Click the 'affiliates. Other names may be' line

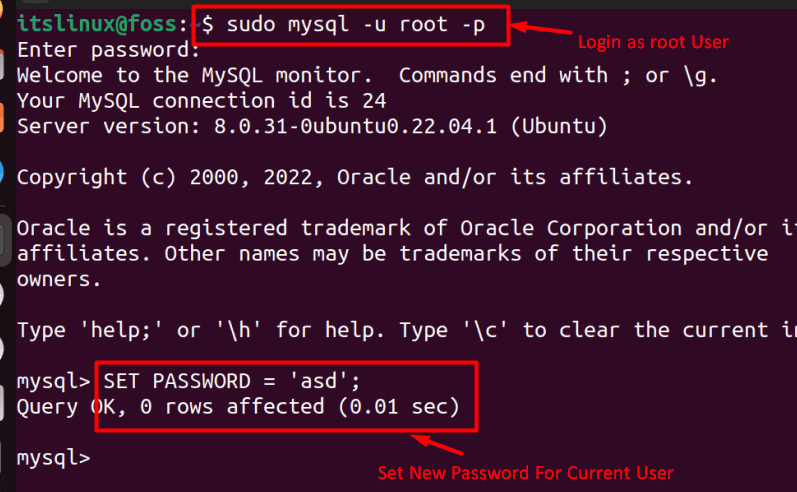pos(392,254)
